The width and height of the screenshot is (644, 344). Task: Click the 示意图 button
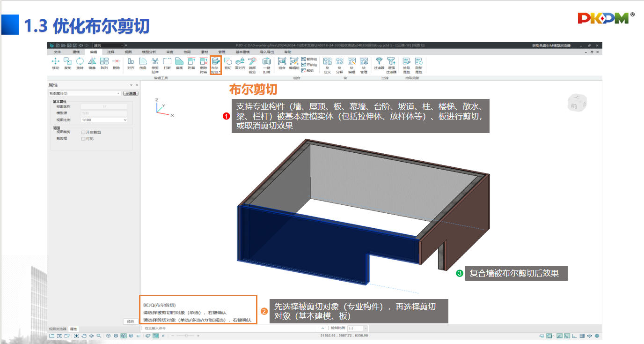pyautogui.click(x=131, y=93)
